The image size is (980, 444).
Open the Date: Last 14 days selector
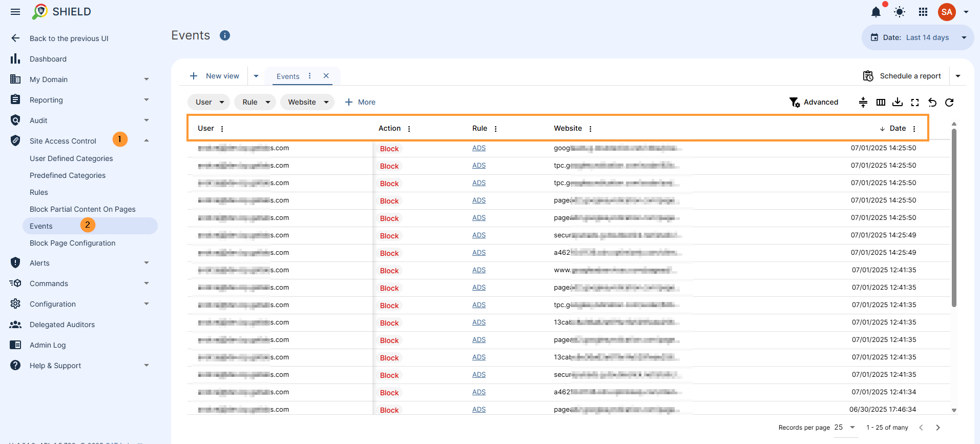918,37
